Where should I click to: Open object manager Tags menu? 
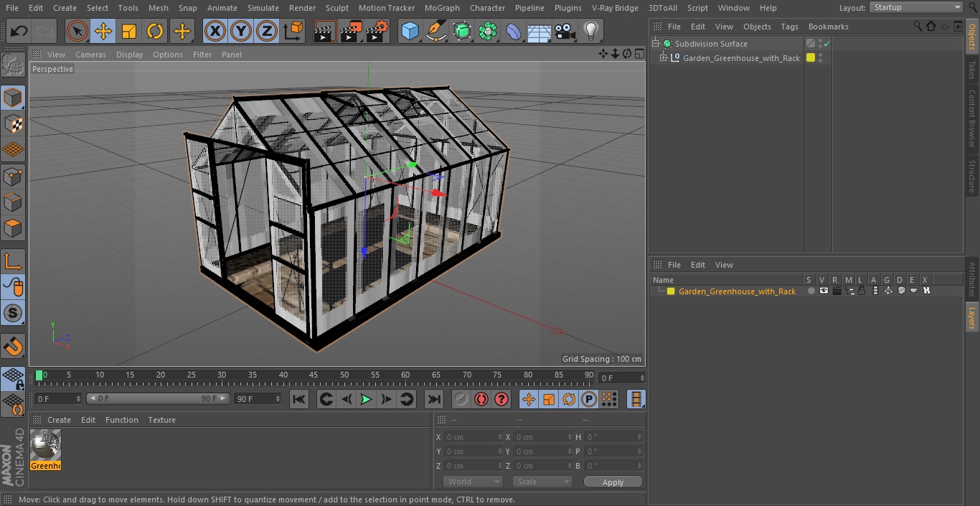[x=789, y=27]
